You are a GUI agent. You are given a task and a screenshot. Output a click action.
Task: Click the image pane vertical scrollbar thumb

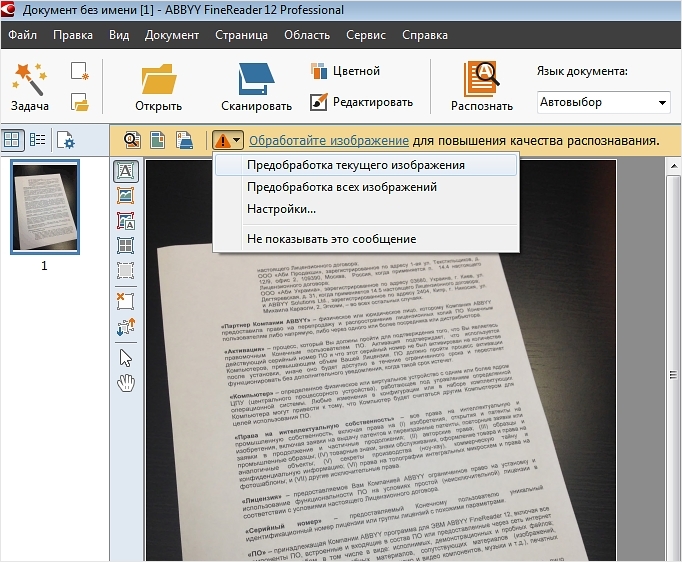coord(673,374)
